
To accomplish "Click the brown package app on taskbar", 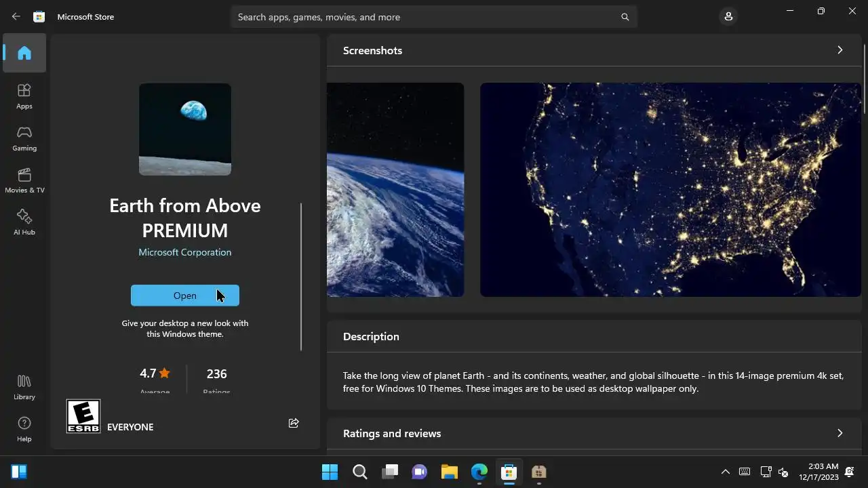I will pyautogui.click(x=538, y=472).
